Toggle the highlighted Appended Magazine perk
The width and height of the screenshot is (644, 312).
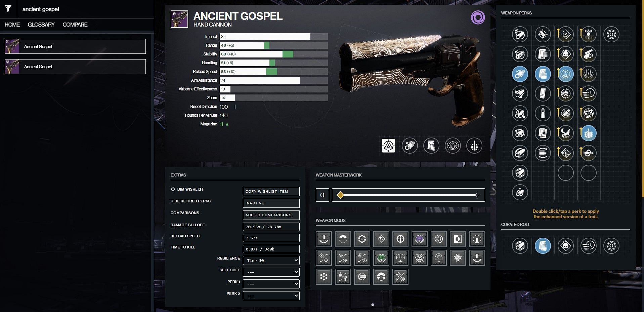click(543, 74)
